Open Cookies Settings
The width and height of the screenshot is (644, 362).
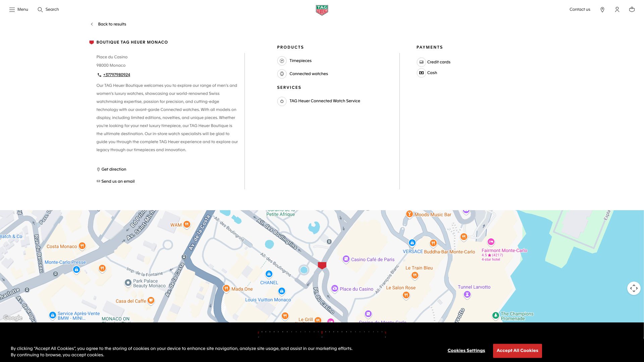466,351
